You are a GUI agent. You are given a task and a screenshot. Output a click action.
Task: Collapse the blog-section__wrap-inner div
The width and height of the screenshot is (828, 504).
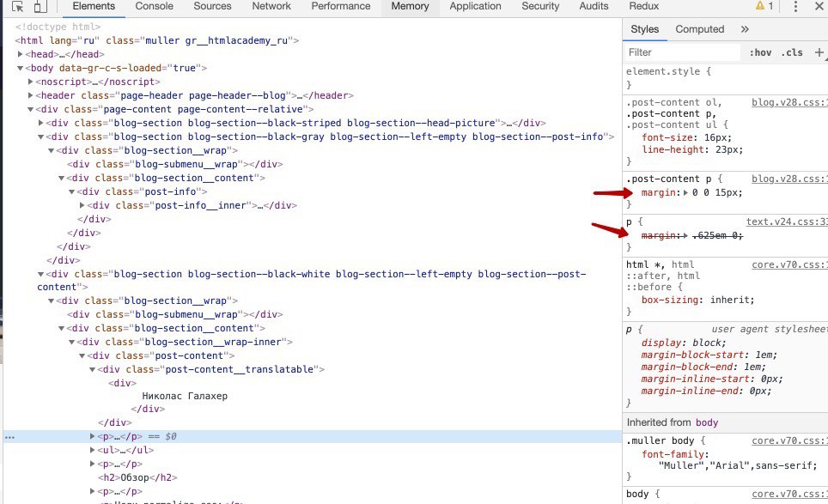[x=72, y=342]
